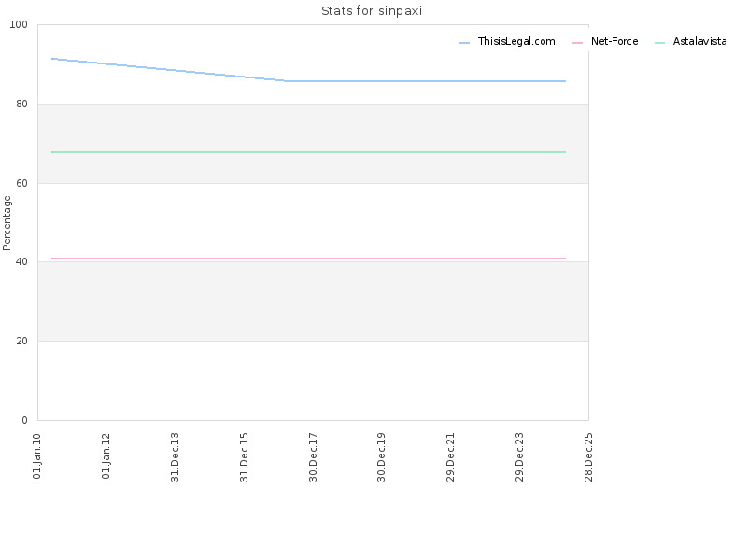The image size is (747, 560).
Task: Select the 28.Dec.25 x-axis date label
Action: [x=588, y=457]
